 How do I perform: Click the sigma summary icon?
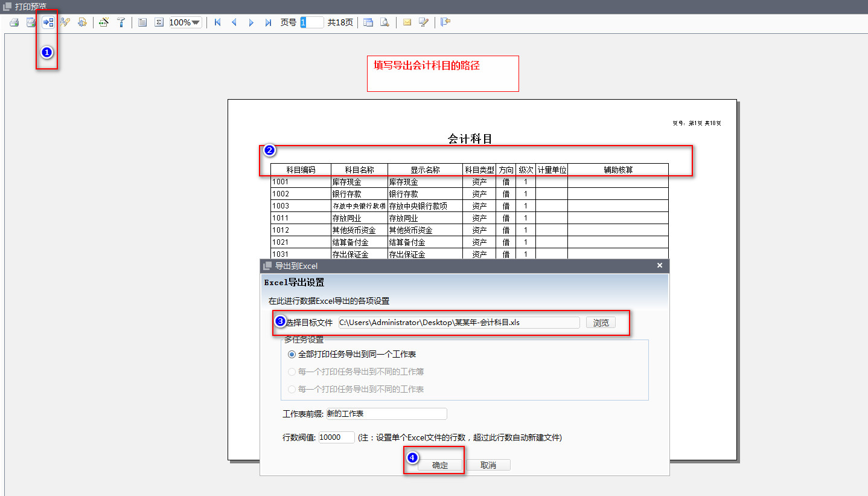(159, 22)
